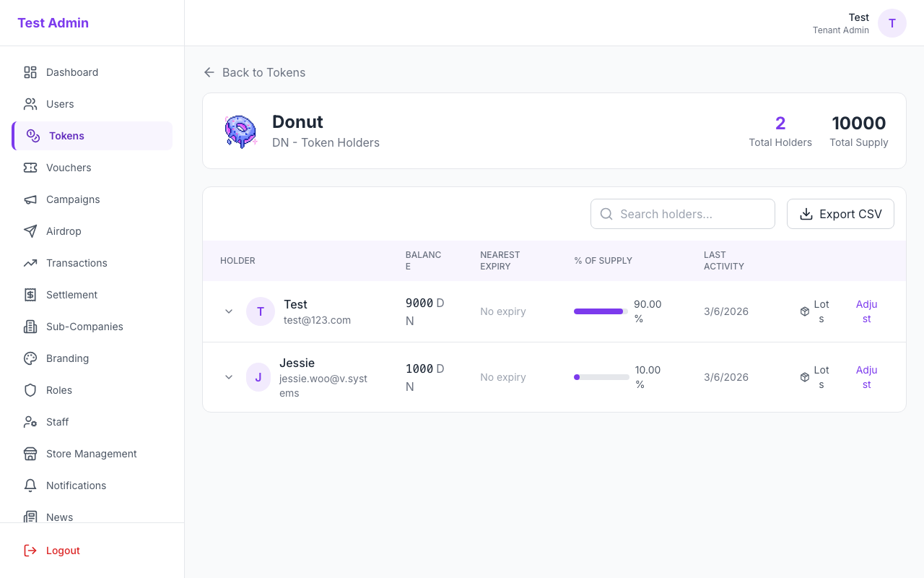Open Settlement via the dollar icon
Image resolution: width=924 pixels, height=578 pixels.
pos(30,295)
